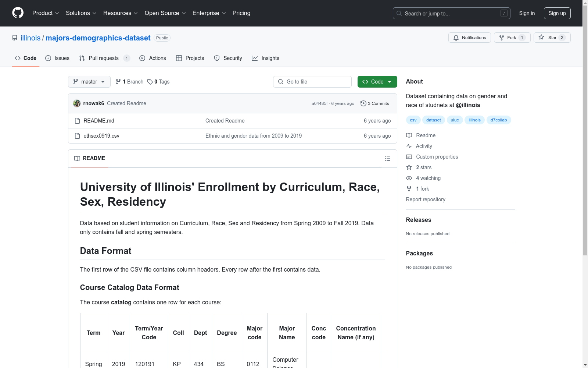Screen dimensions: 588x368
Task: Open the Pricing link
Action: click(x=241, y=13)
